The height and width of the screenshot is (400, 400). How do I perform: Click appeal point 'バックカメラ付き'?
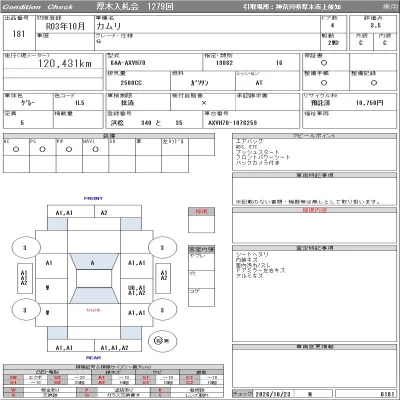coord(258,163)
